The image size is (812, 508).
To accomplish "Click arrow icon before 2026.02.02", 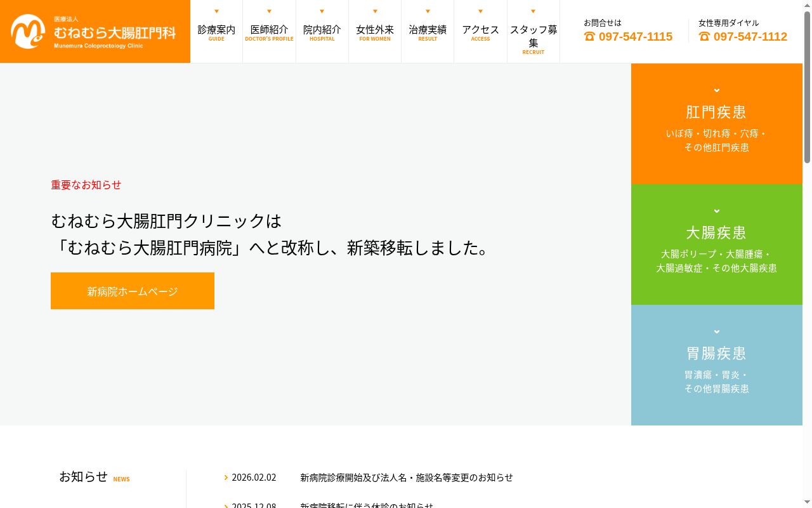I will (x=226, y=478).
